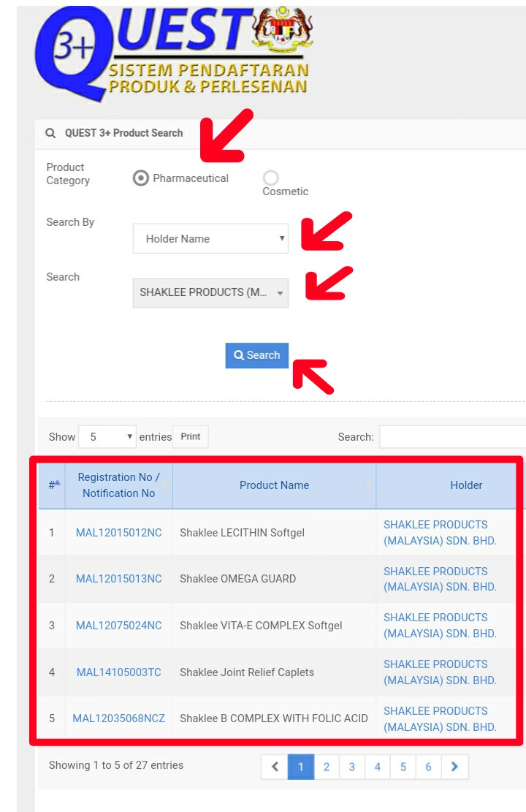
Task: Open holder link in Joint Relief Caplets row
Action: coord(440,672)
